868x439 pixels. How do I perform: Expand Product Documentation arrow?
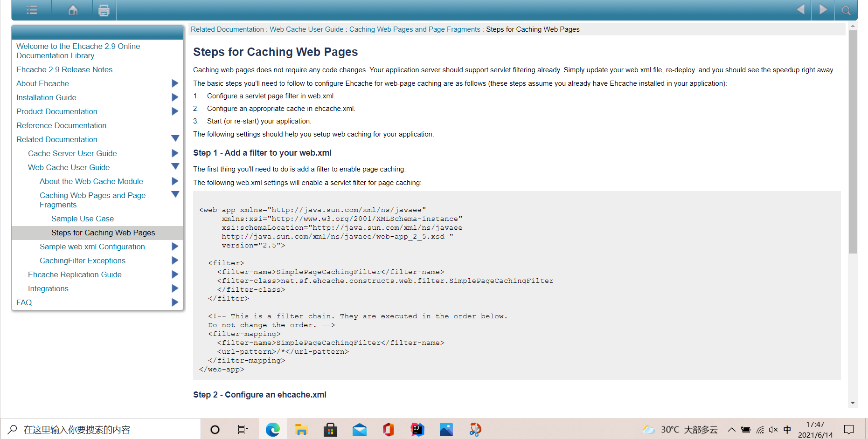click(175, 111)
